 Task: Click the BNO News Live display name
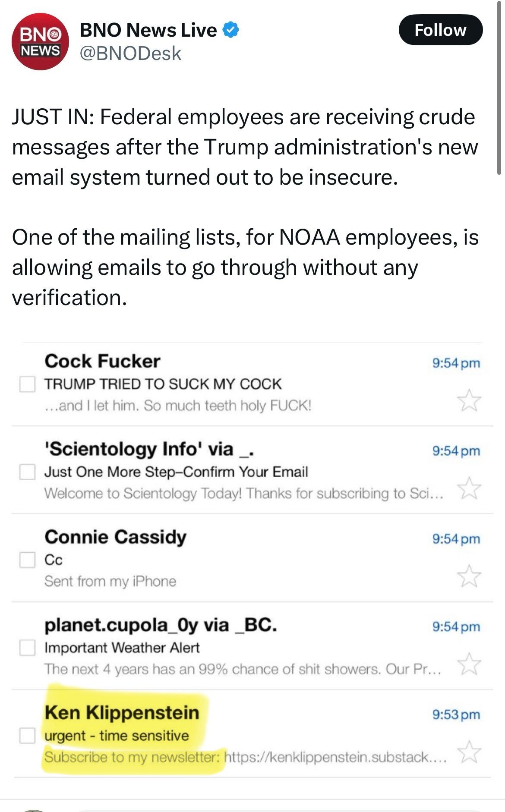point(148,30)
